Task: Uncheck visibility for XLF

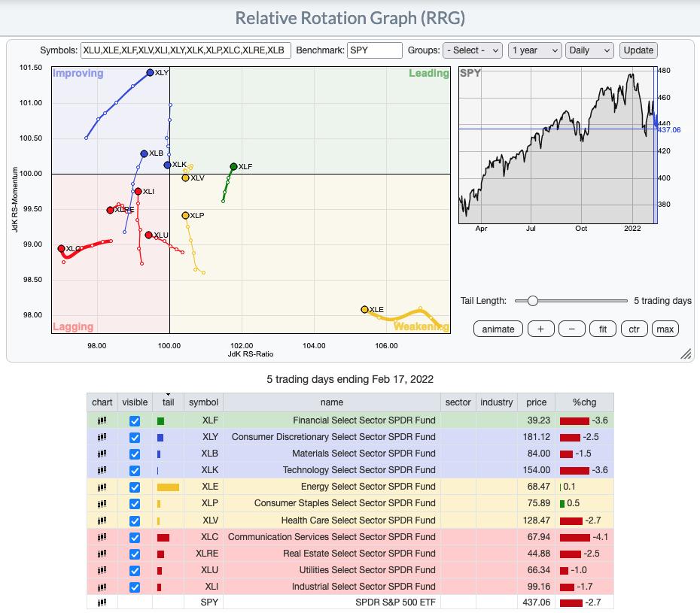Action: point(135,420)
